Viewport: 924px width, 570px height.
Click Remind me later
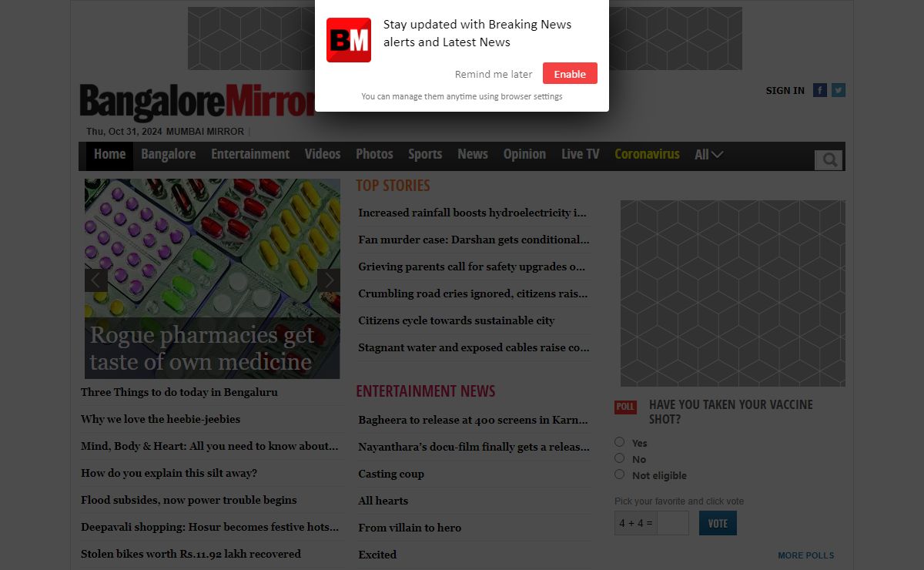click(494, 74)
